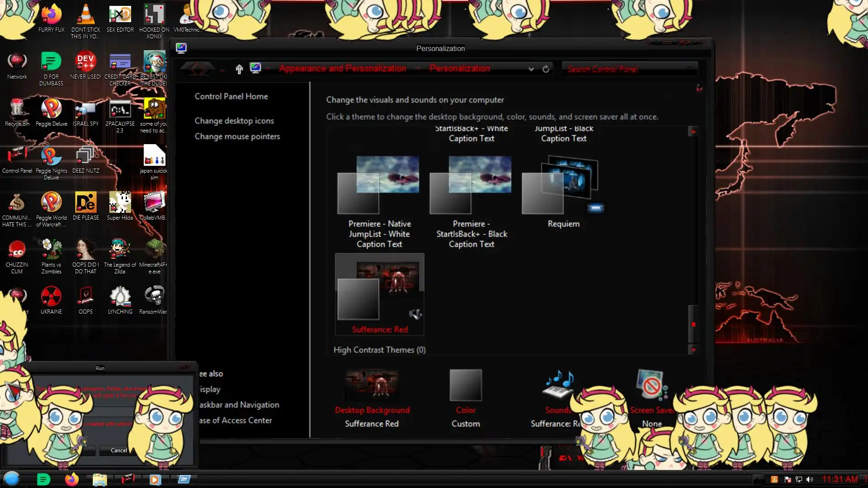Launch Firefox from the taskbar
This screenshot has width=868, height=488.
click(x=71, y=479)
